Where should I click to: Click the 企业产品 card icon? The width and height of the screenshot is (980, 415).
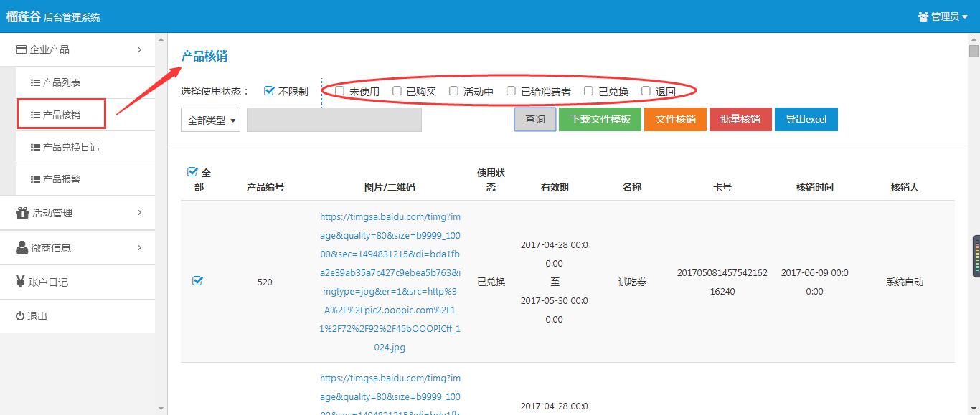(x=21, y=50)
